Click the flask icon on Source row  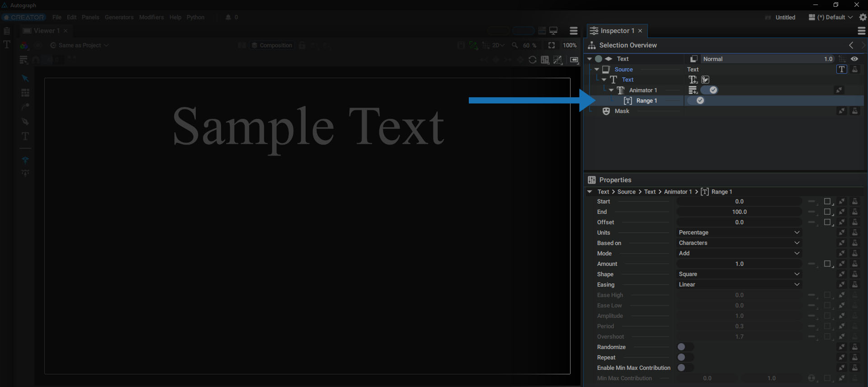pos(855,69)
